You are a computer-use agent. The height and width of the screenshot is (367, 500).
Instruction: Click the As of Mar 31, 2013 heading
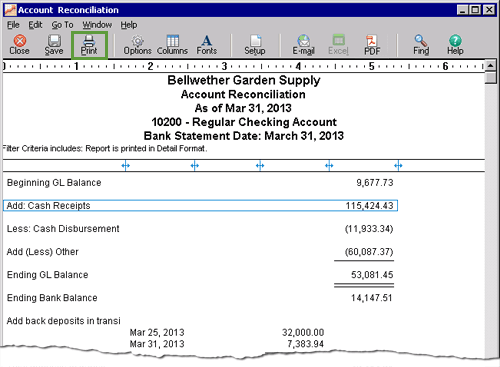click(x=243, y=108)
